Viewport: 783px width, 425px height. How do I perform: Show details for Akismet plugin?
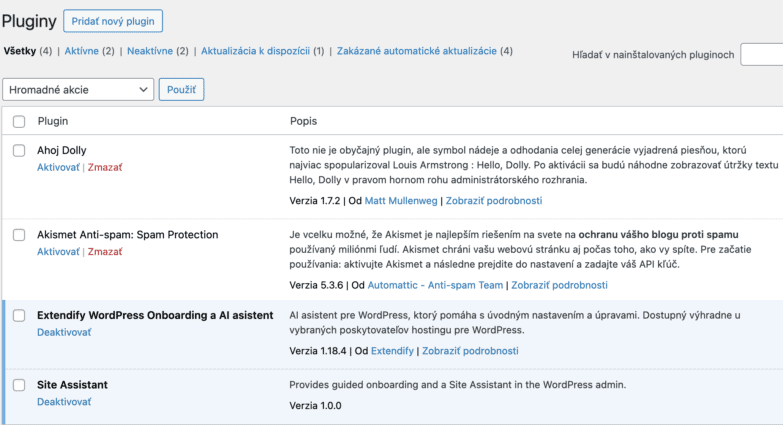[x=559, y=285]
